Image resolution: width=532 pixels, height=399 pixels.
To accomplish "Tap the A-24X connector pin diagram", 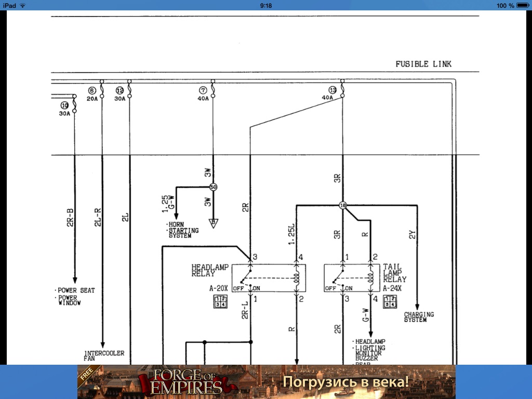I will click(x=390, y=302).
